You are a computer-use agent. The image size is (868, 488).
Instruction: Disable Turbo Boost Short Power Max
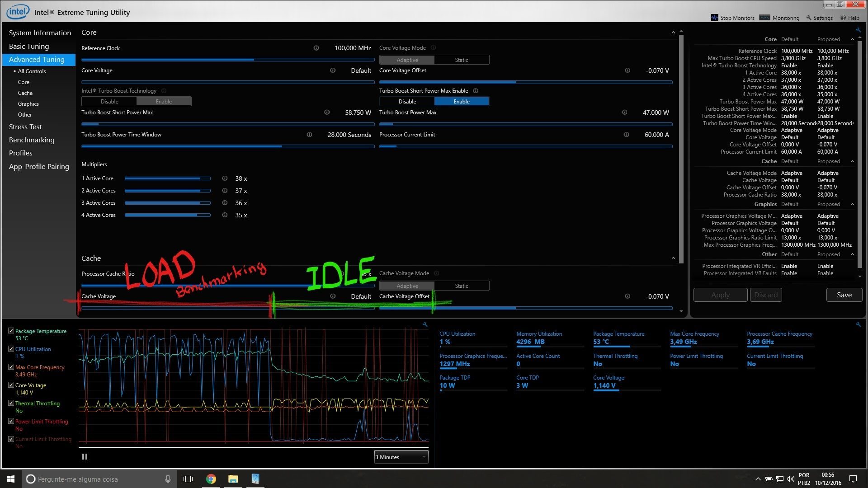[407, 102]
